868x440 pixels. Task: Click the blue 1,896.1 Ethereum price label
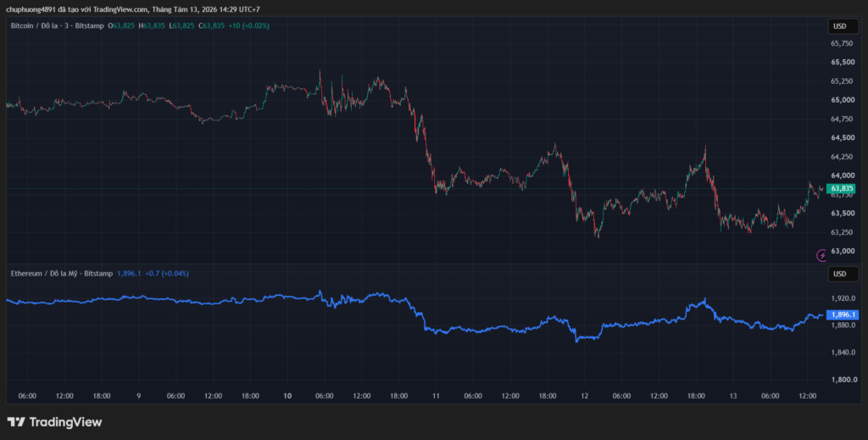(x=842, y=315)
